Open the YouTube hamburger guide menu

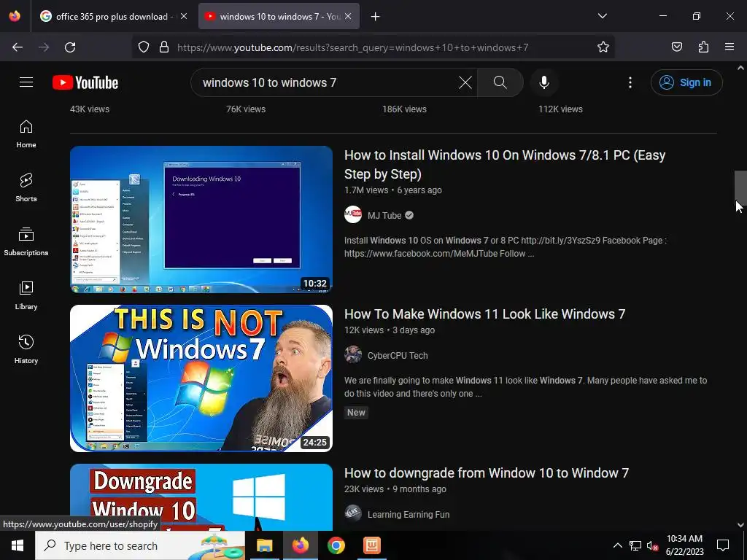tap(26, 82)
